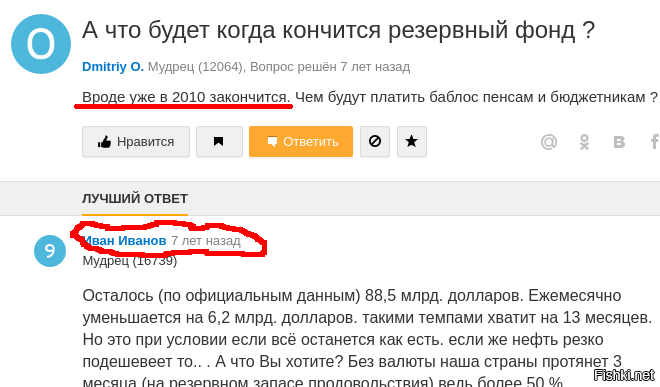Click the speech bubble icon in Ответить
660x387 pixels.
pos(272,142)
